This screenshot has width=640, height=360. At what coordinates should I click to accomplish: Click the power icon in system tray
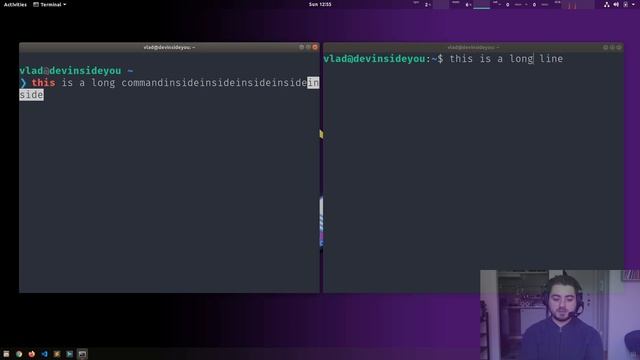point(625,4)
